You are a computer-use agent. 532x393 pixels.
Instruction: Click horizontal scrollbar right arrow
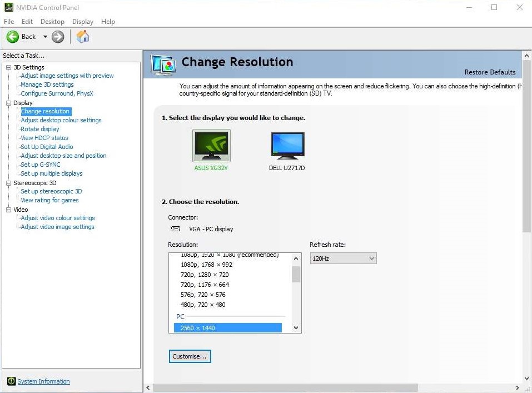point(517,387)
